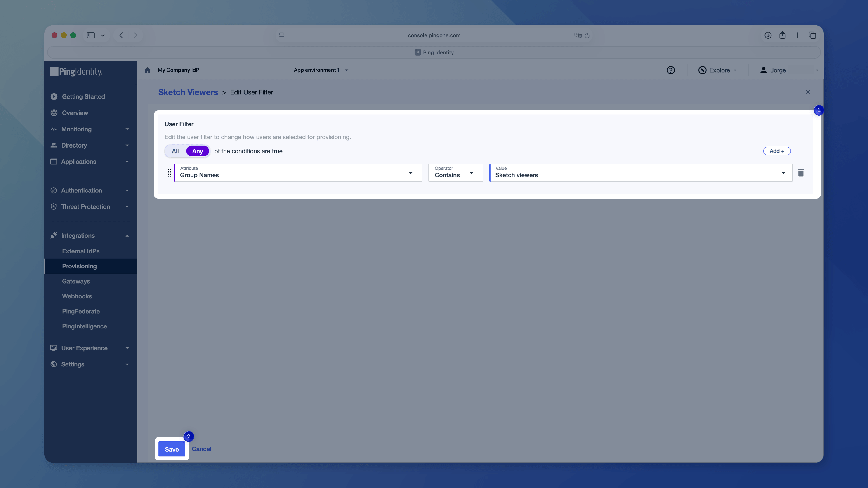
Task: Toggle the Safari sidebar icon
Action: (x=91, y=35)
